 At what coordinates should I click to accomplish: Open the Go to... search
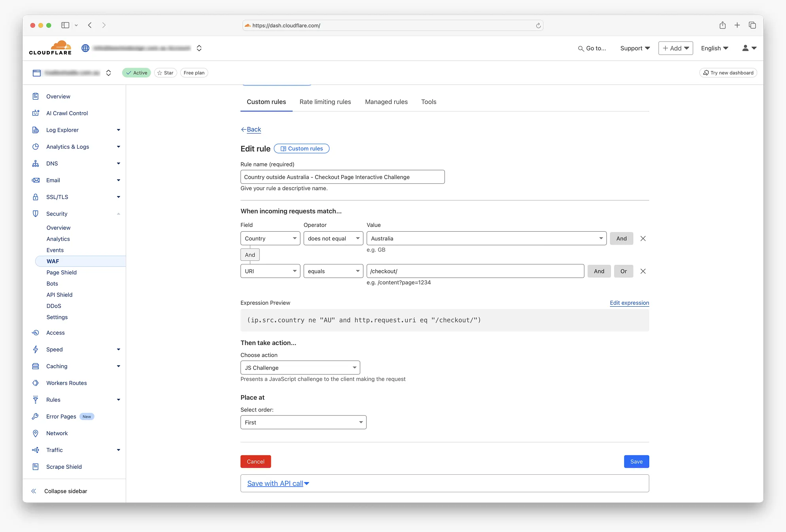point(592,48)
